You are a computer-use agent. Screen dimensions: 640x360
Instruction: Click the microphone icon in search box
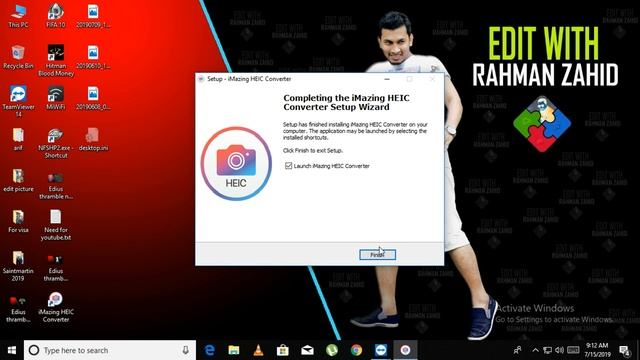point(185,350)
